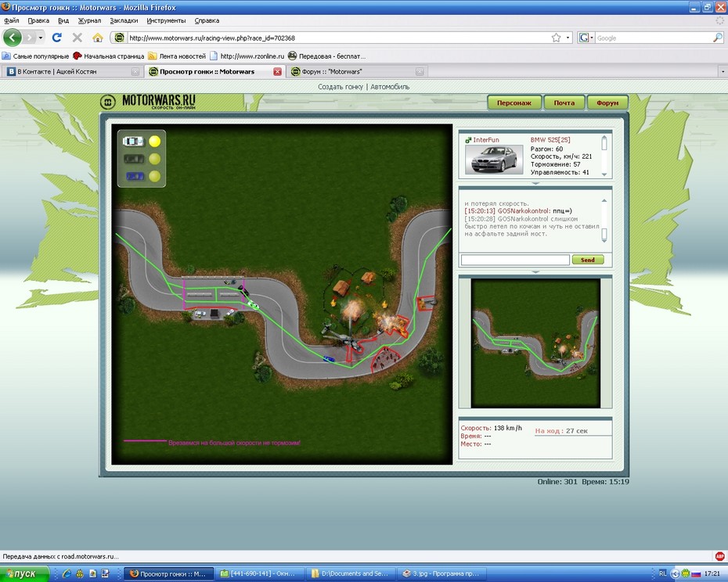Screen dimensions: 728x582
Task: Click the InterFun player name
Action: click(x=486, y=140)
